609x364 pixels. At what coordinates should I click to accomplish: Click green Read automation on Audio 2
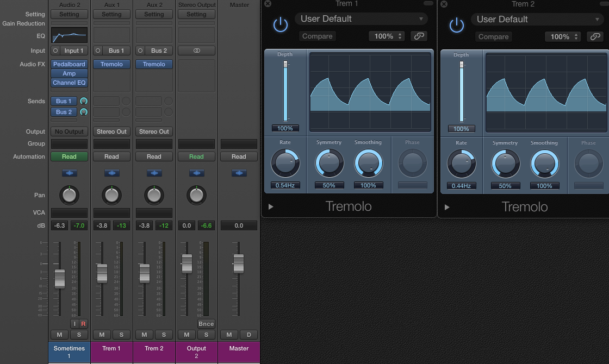click(x=69, y=156)
